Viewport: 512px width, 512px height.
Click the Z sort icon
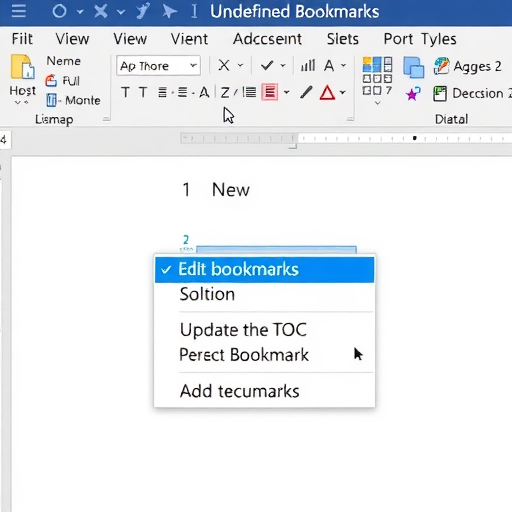225,92
